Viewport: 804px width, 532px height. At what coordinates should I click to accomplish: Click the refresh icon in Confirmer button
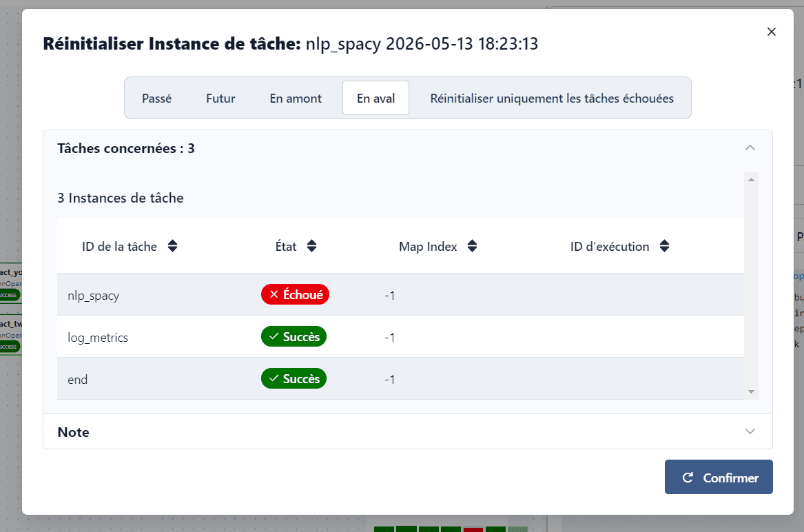pyautogui.click(x=688, y=478)
